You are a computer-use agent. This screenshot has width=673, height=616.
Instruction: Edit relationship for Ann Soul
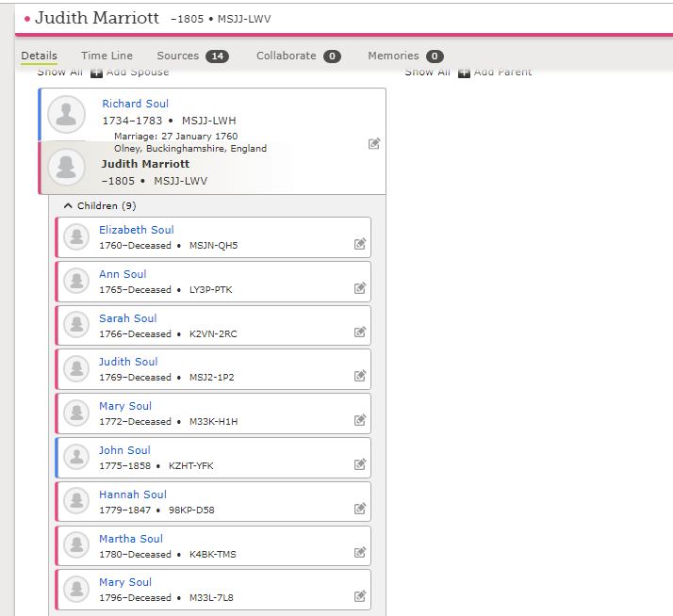(360, 288)
